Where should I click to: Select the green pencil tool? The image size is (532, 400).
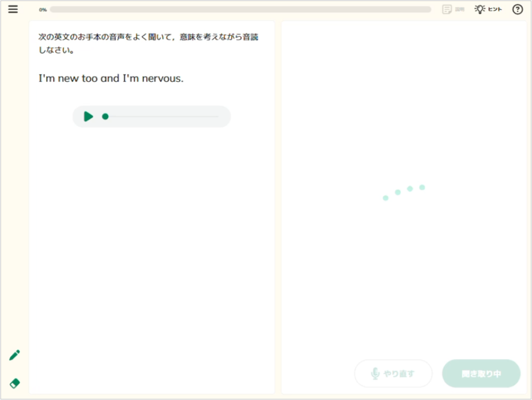pyautogui.click(x=14, y=355)
